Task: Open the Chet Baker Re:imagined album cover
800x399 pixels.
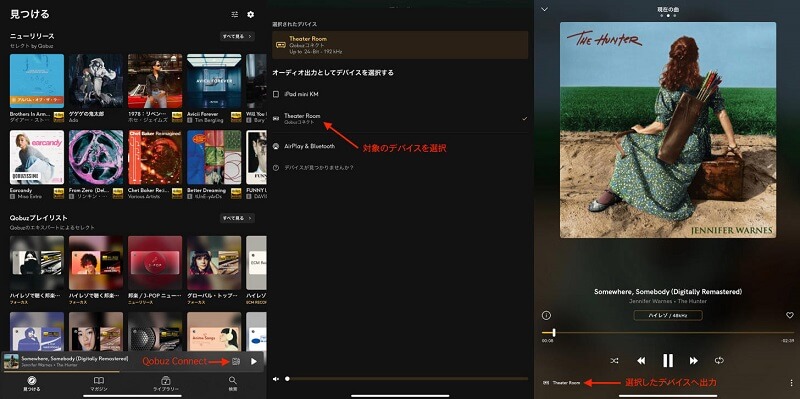Action: click(x=155, y=157)
